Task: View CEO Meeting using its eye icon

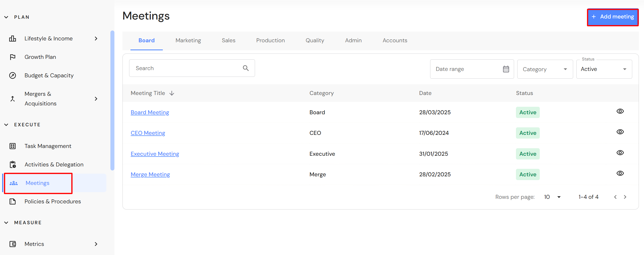Action: click(620, 132)
